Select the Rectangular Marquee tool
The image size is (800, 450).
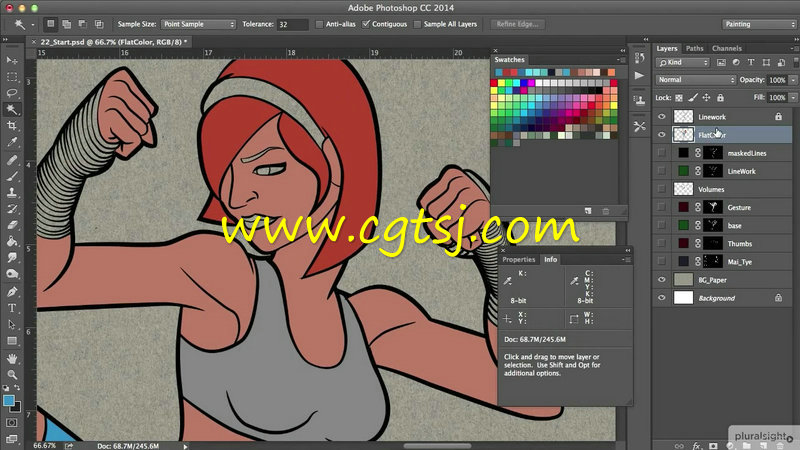pyautogui.click(x=12, y=77)
